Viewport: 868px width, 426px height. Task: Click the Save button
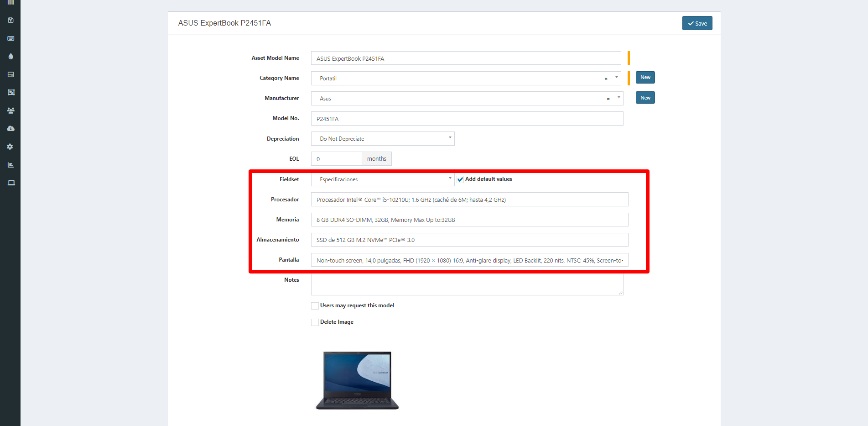(697, 23)
